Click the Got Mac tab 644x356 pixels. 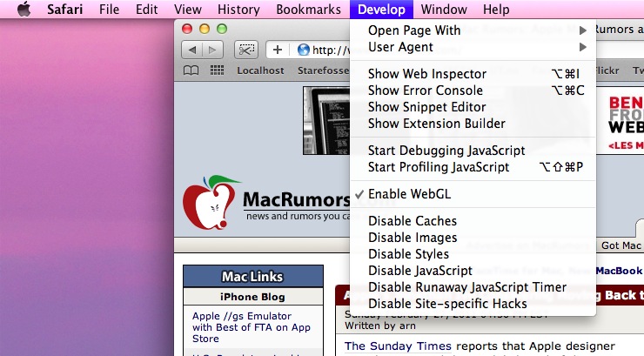[621, 245]
